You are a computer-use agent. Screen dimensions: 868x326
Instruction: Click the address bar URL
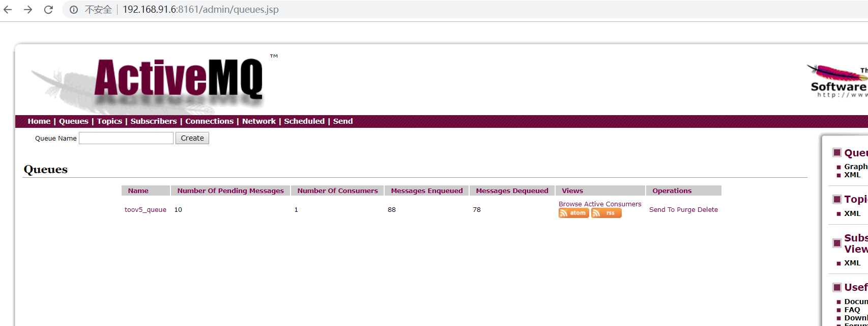click(x=200, y=10)
